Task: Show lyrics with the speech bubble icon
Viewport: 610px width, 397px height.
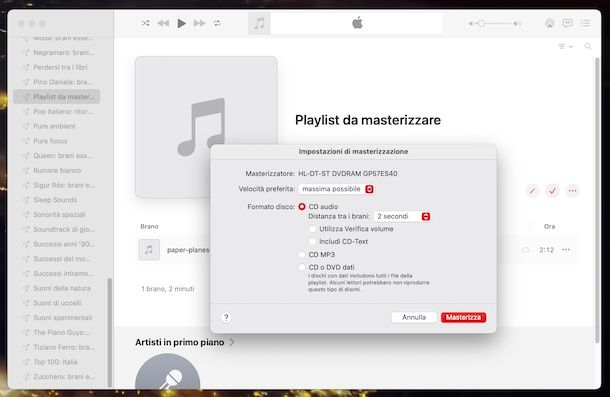Action: pyautogui.click(x=568, y=23)
